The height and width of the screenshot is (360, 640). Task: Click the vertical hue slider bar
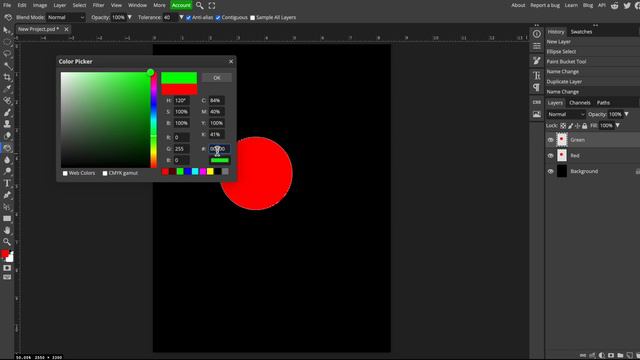(x=154, y=120)
